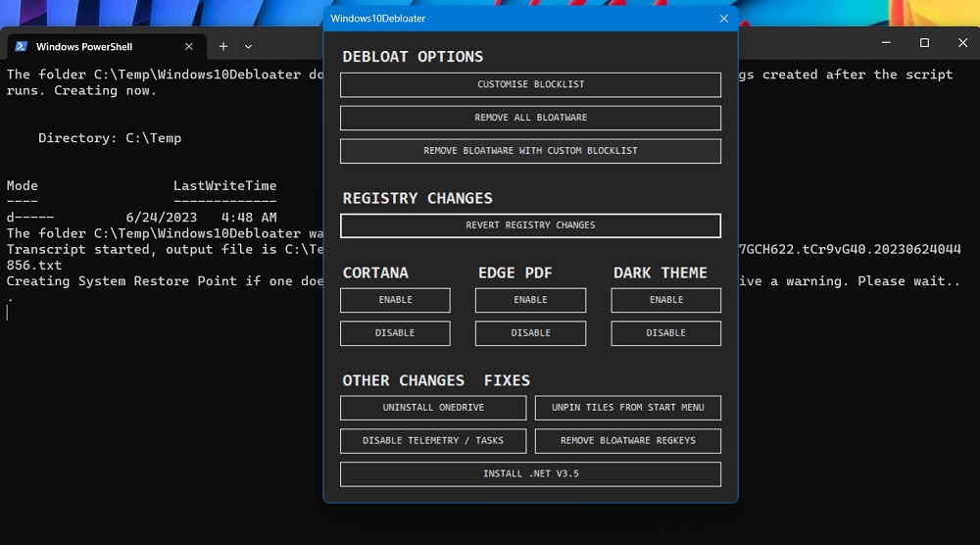This screenshot has width=980, height=545.
Task: Click the PowerShell icon in the tab
Action: click(x=22, y=46)
